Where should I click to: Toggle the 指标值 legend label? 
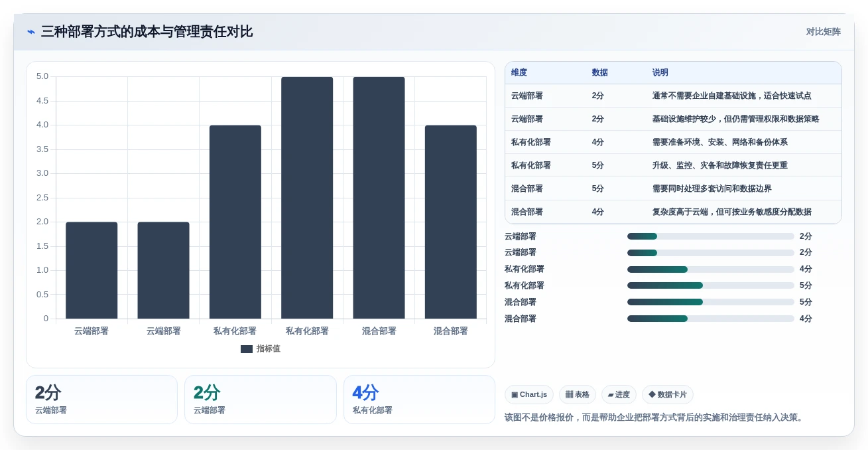[x=269, y=349]
